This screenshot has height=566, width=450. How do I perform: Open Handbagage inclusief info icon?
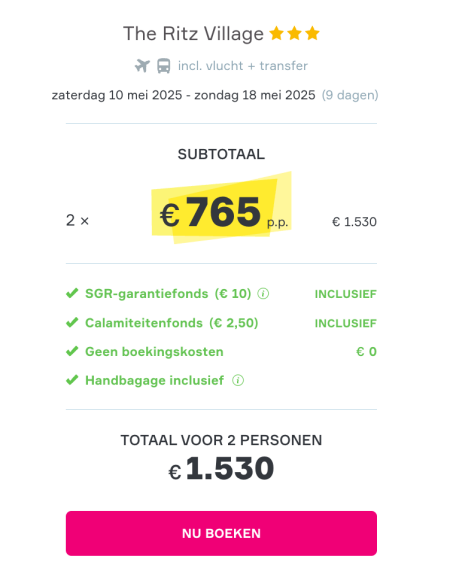pos(238,380)
